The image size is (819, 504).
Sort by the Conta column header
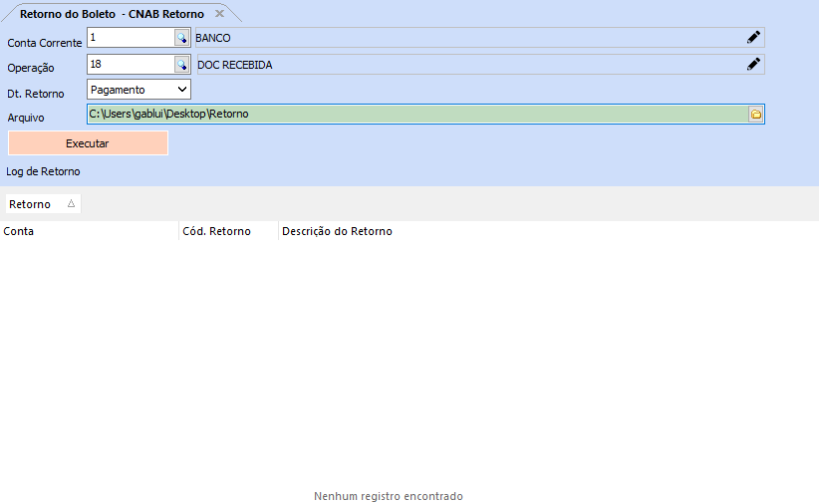pos(90,231)
